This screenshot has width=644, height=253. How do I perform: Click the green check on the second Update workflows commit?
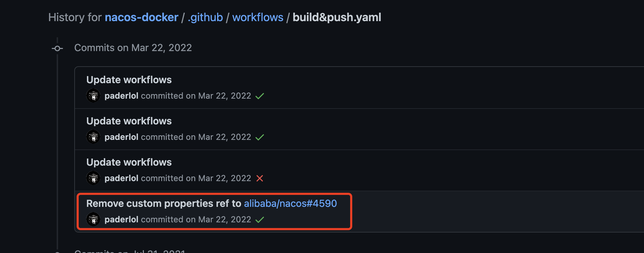pos(260,137)
